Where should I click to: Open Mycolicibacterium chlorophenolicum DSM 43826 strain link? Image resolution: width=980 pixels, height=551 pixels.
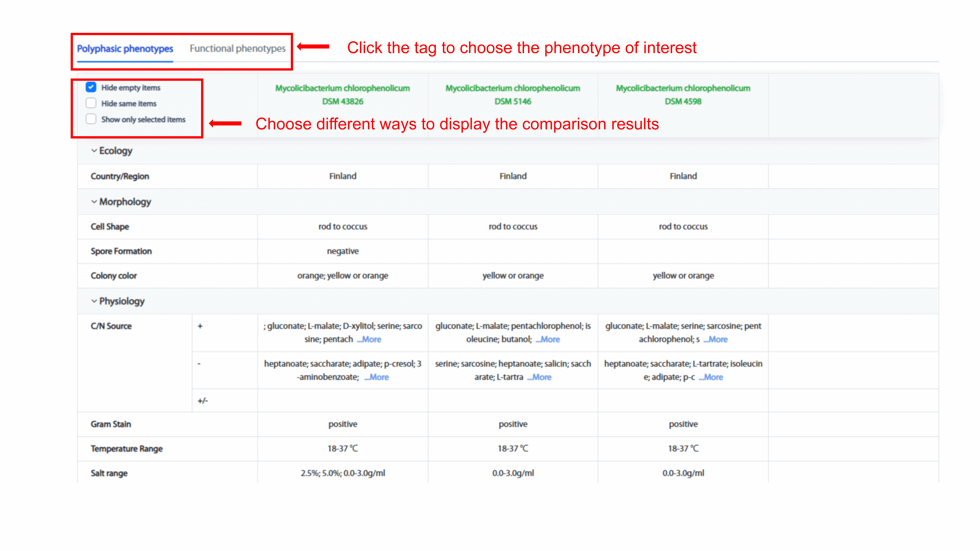click(343, 95)
